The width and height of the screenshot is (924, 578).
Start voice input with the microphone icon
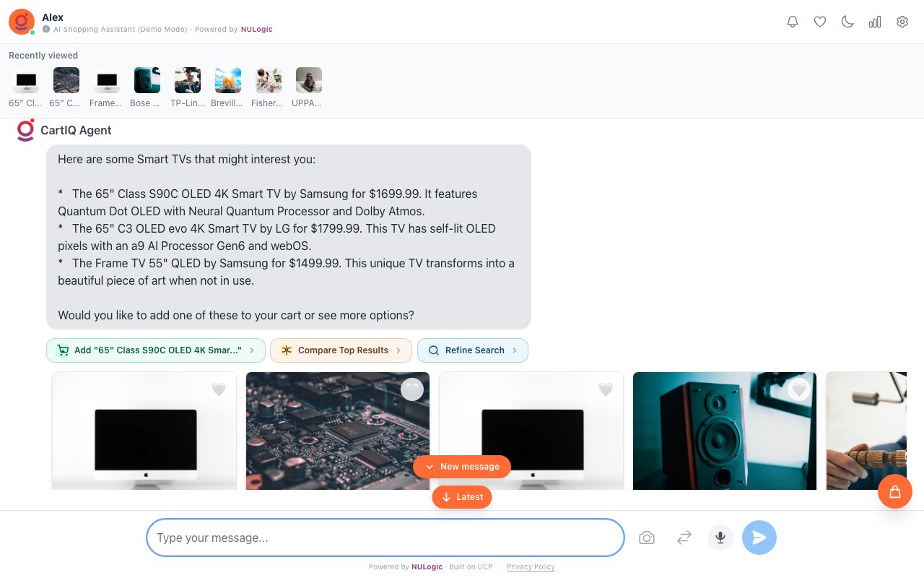[720, 538]
